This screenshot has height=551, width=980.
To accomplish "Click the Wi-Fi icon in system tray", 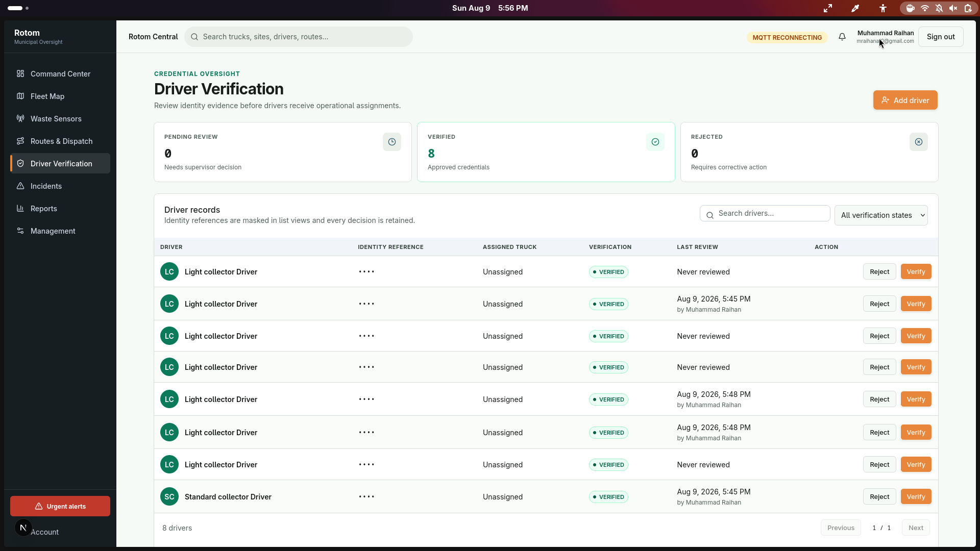I will [925, 8].
